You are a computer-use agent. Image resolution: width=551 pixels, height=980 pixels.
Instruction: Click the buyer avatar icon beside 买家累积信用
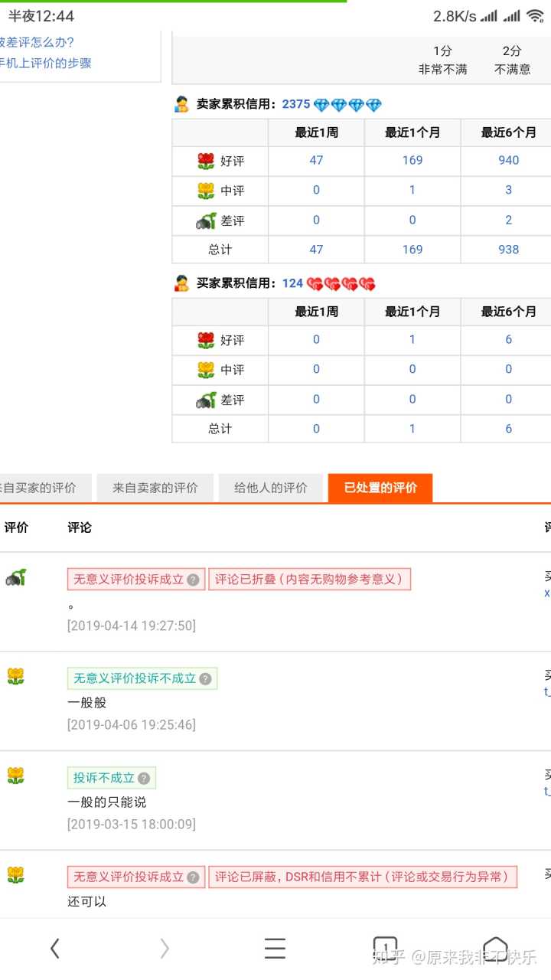181,283
